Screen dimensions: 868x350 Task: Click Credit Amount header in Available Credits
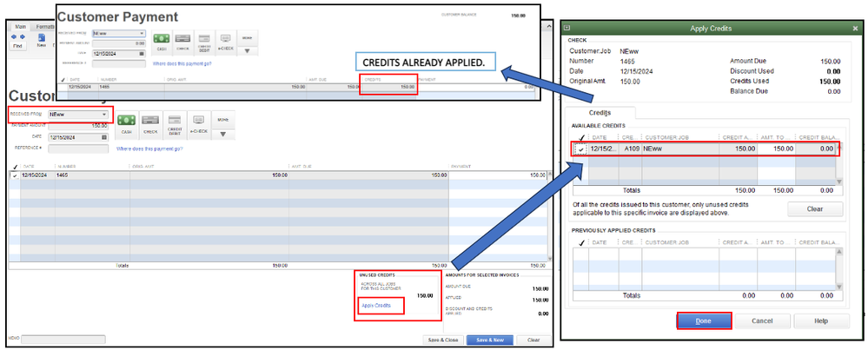[x=738, y=137]
